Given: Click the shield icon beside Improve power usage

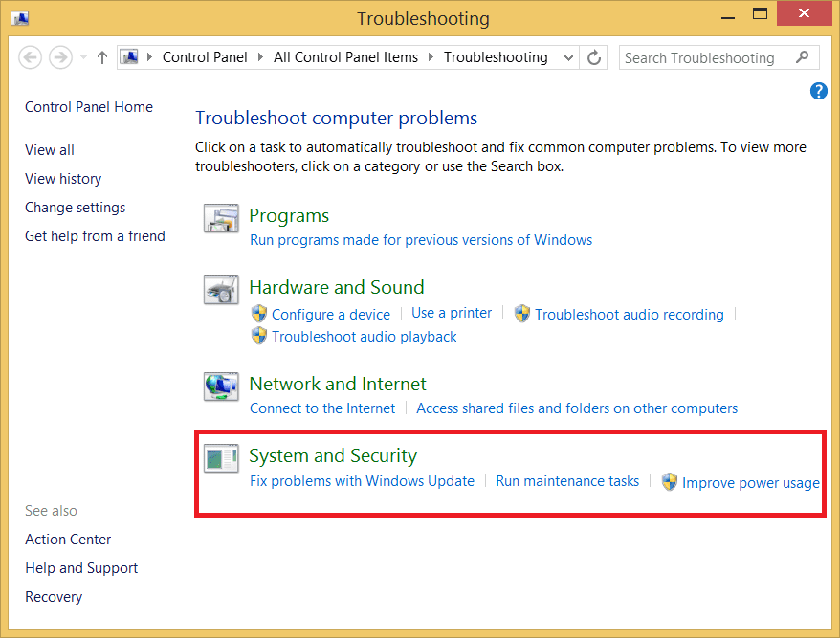Looking at the screenshot, I should 669,482.
